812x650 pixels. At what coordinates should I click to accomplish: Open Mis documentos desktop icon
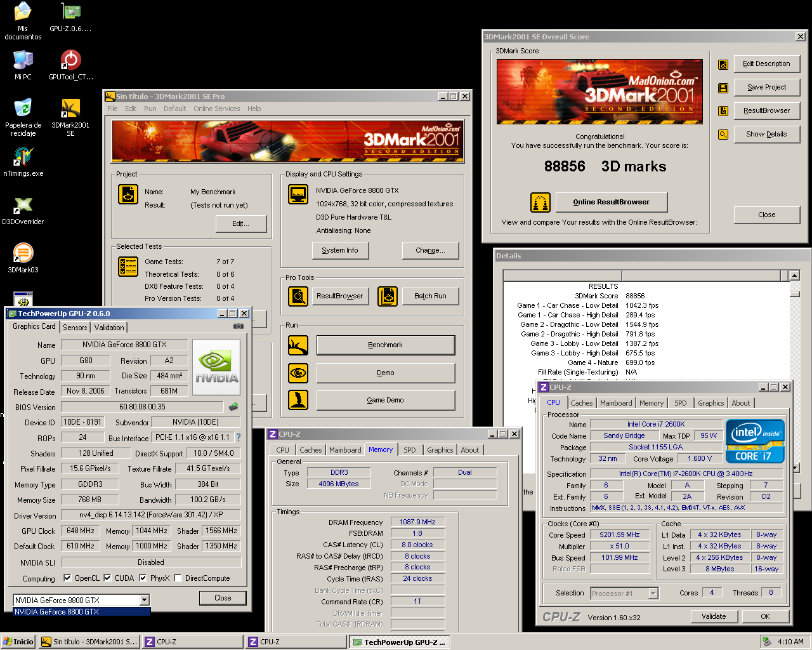[x=23, y=21]
